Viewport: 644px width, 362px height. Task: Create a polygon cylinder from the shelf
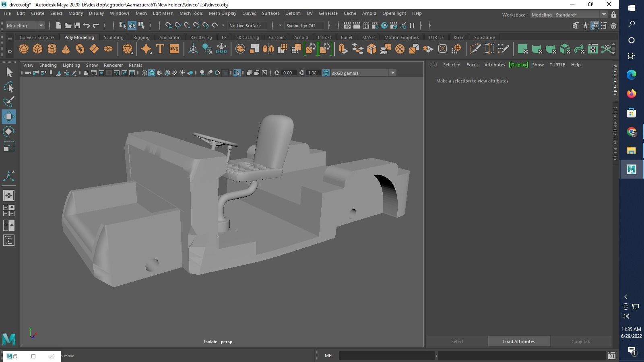52,49
